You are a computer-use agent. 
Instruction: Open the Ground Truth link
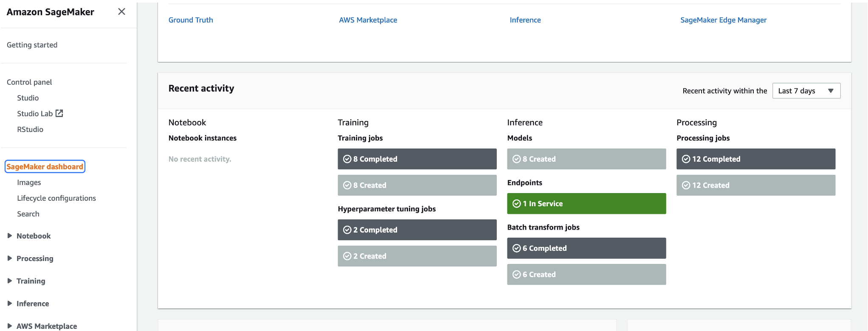[x=191, y=20]
